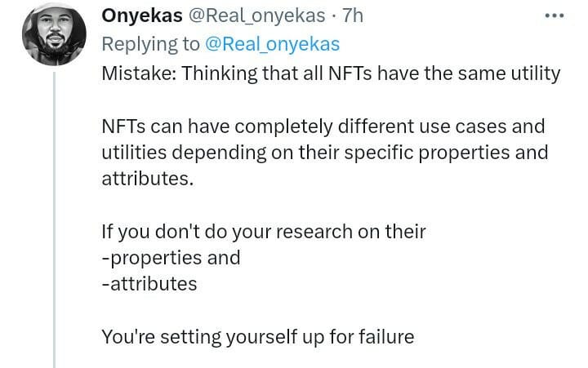588x368 pixels.
Task: Click the word 'attributes.' ending the paragraph
Action: (148, 179)
